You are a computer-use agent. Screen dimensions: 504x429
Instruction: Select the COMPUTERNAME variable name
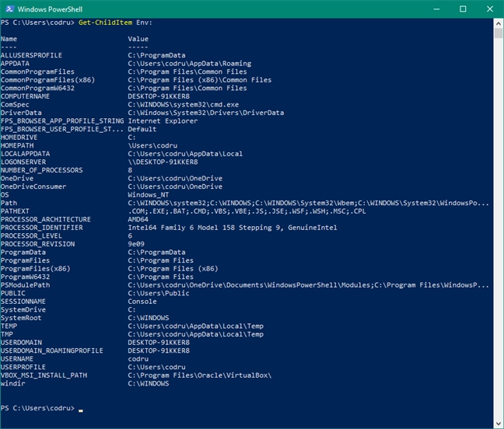coord(25,96)
